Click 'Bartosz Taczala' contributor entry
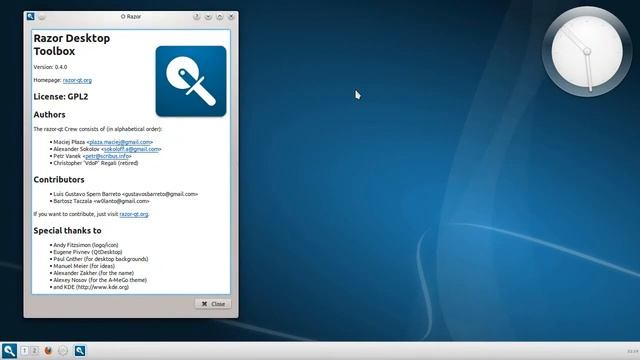640x360 pixels. [101, 201]
